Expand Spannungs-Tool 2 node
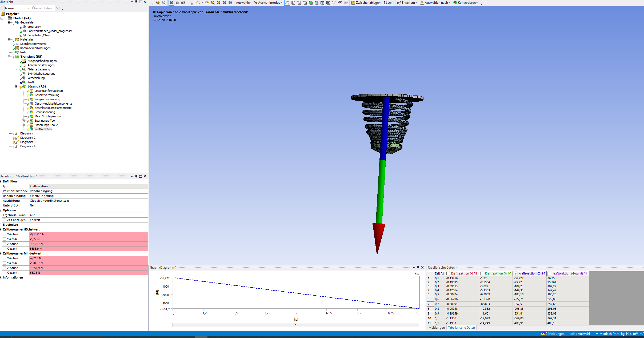Image resolution: width=644 pixels, height=338 pixels. (23, 125)
